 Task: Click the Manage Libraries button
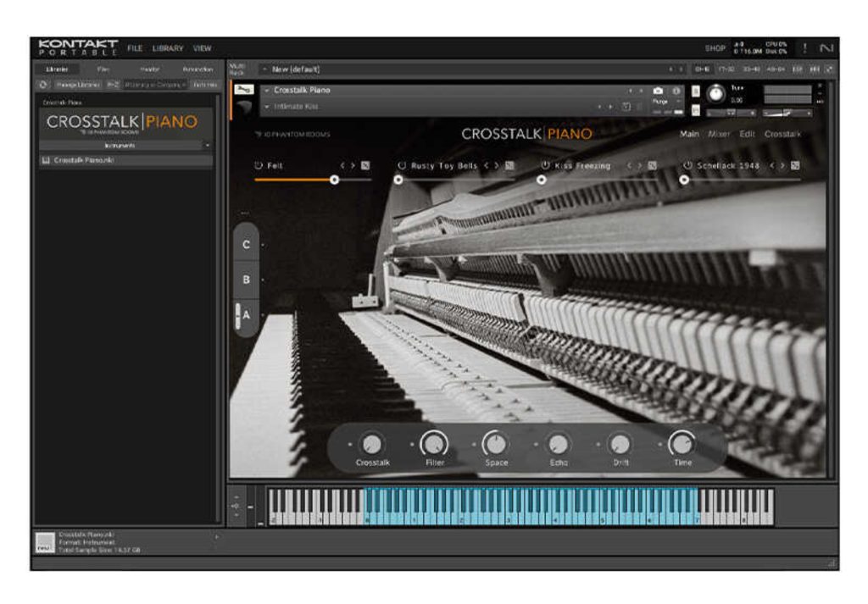tap(78, 85)
